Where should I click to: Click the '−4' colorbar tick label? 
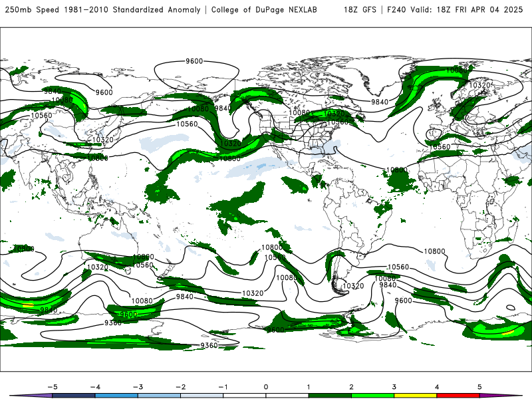[x=95, y=387]
